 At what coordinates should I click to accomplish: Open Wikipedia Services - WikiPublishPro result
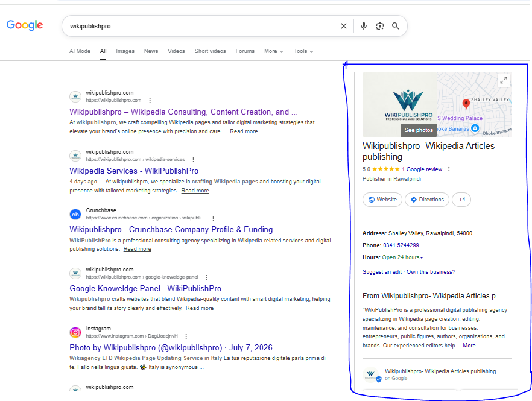coord(134,171)
